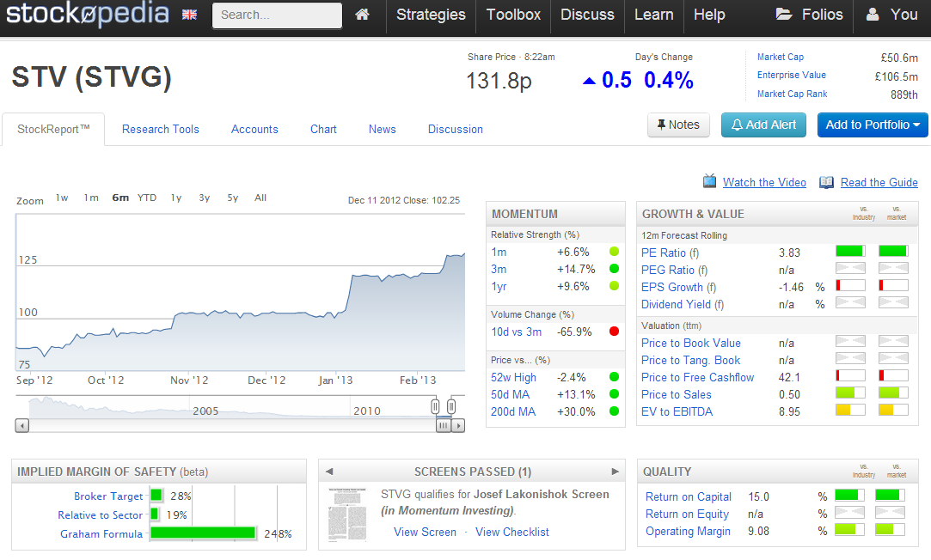Open the Learn menu
The image size is (931, 560).
[x=653, y=15]
